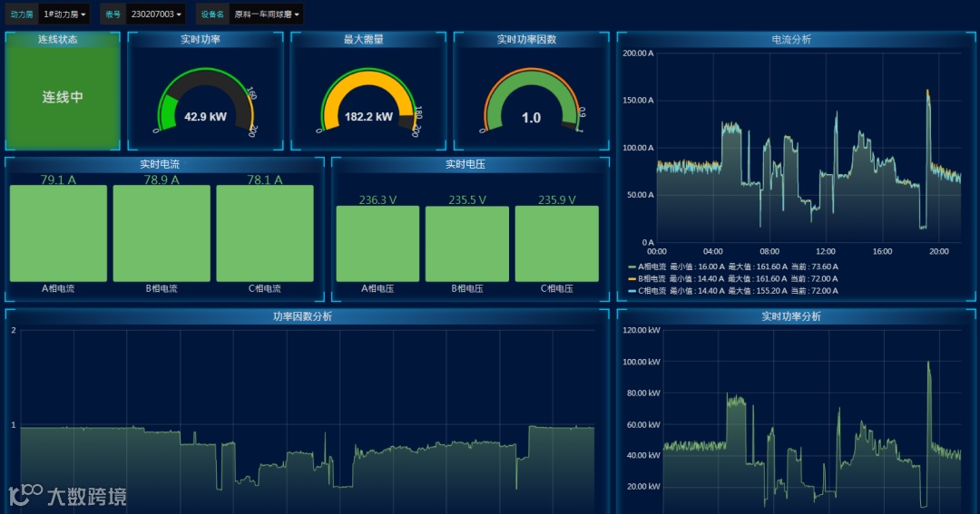The width and height of the screenshot is (980, 514).
Task: Select the B相电流 78.9 A bar
Action: tap(162, 233)
